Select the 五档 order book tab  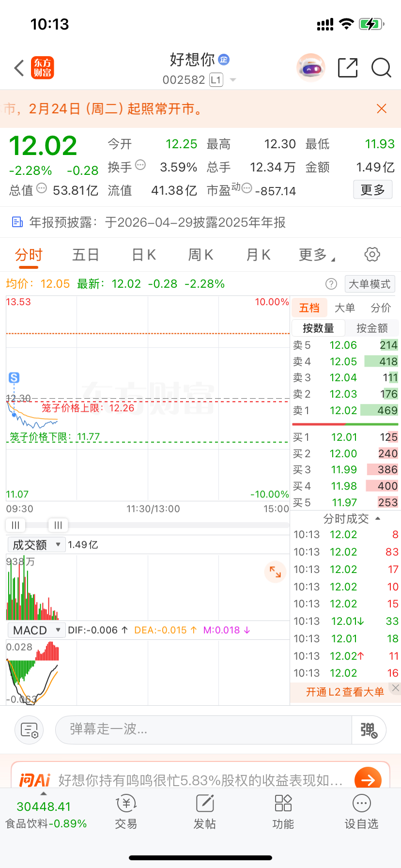[x=309, y=308]
